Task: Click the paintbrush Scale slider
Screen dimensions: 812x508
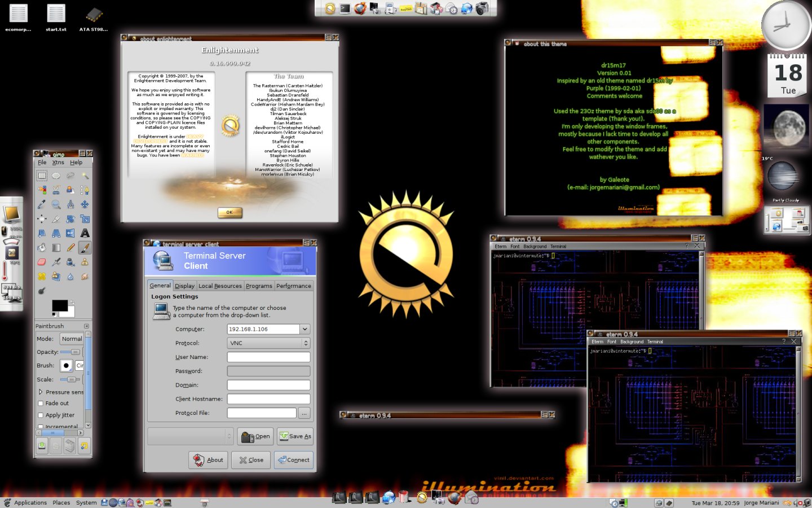Action: (x=70, y=380)
